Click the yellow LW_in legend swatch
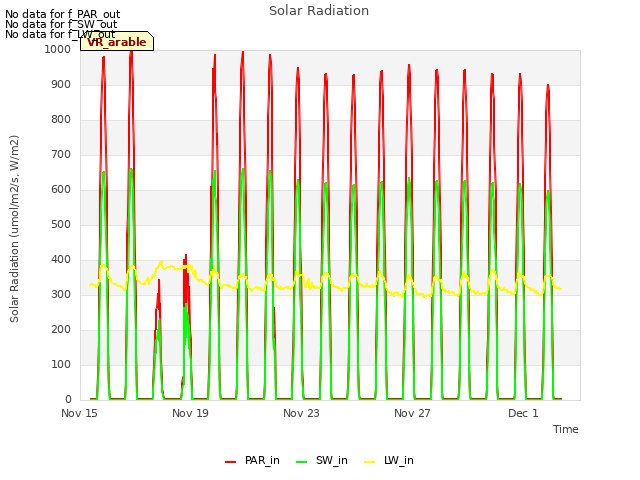640x480 pixels. pyautogui.click(x=369, y=462)
